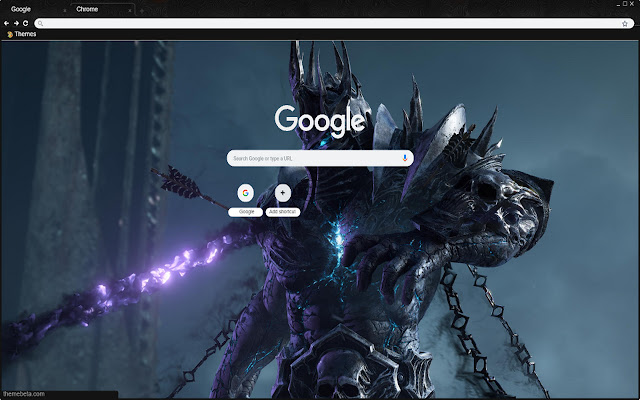Click the Search Google or type a URL box
The image size is (640, 400).
click(320, 158)
